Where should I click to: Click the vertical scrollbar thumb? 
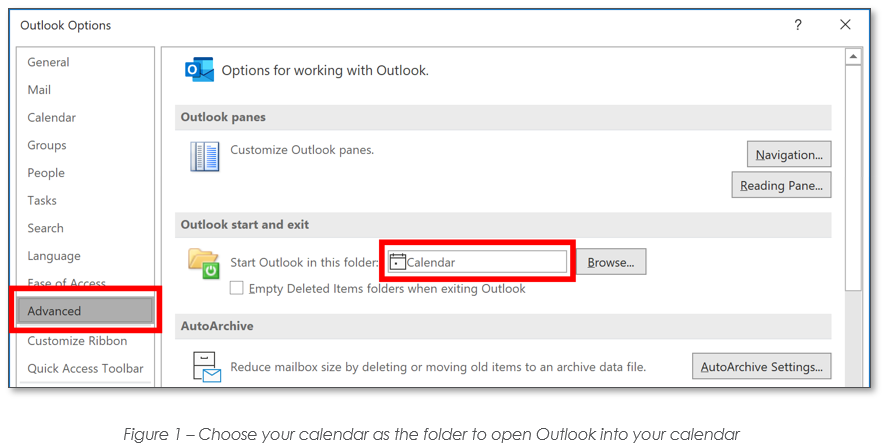click(853, 178)
